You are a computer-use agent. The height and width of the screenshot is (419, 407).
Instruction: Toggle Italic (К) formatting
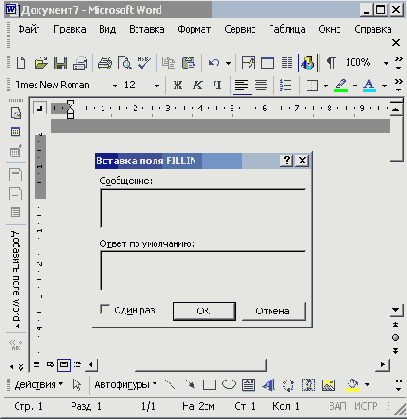coord(198,85)
